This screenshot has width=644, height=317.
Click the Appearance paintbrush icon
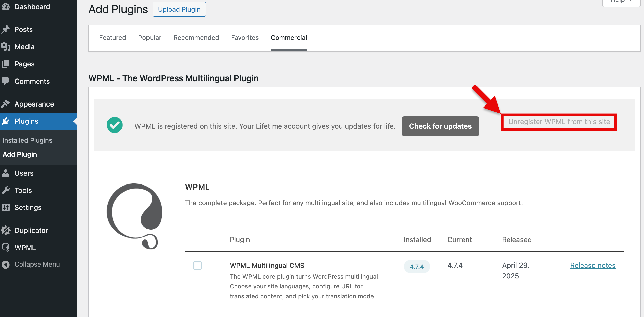point(6,104)
